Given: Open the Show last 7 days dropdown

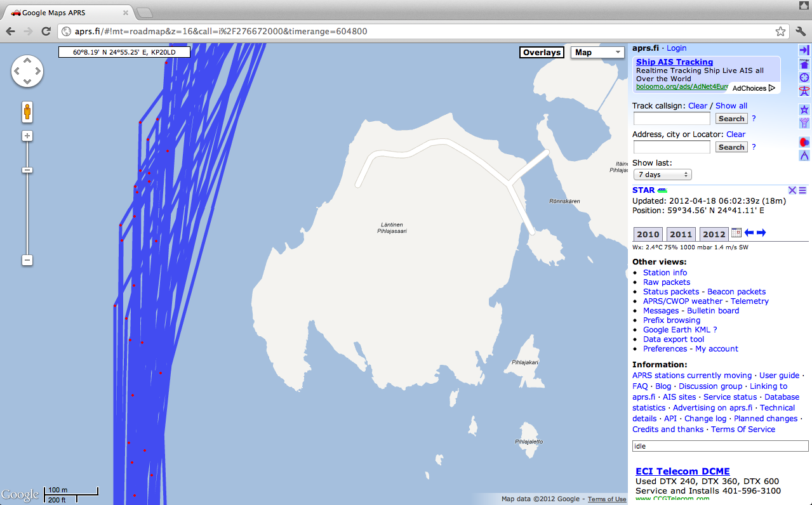Looking at the screenshot, I should [662, 174].
